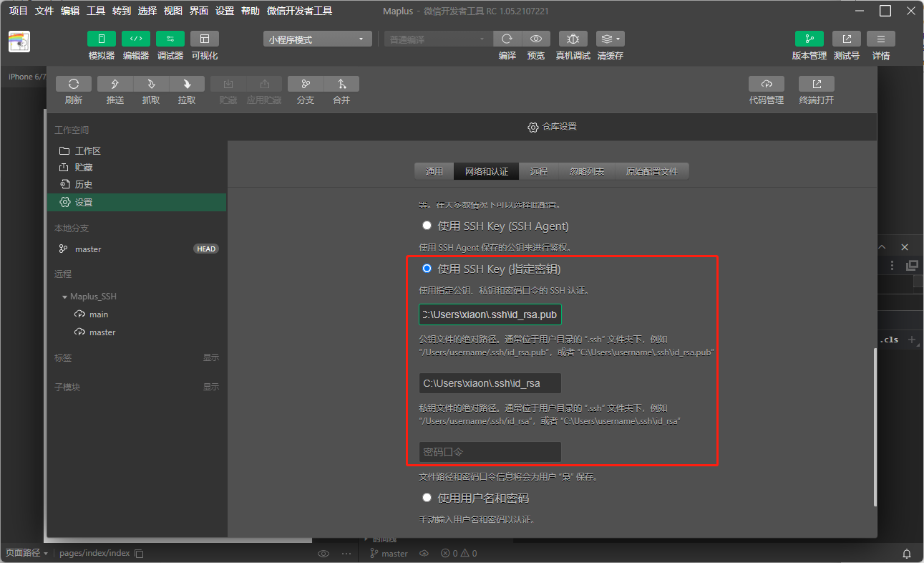Click the copy icon next to pages/index/index
The width and height of the screenshot is (924, 563).
click(140, 554)
